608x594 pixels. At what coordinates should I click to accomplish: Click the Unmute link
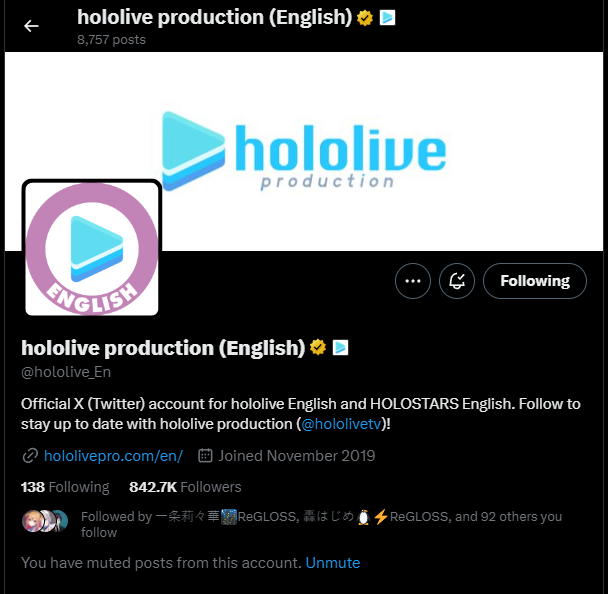(333, 563)
